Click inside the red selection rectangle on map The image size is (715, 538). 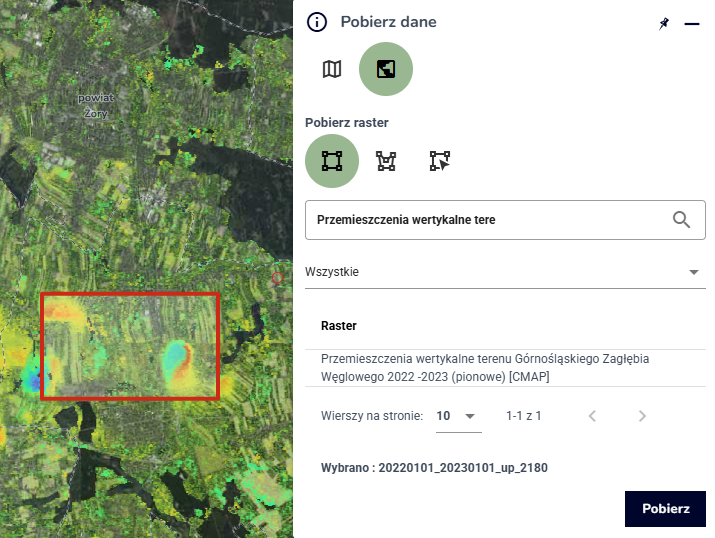click(x=129, y=346)
